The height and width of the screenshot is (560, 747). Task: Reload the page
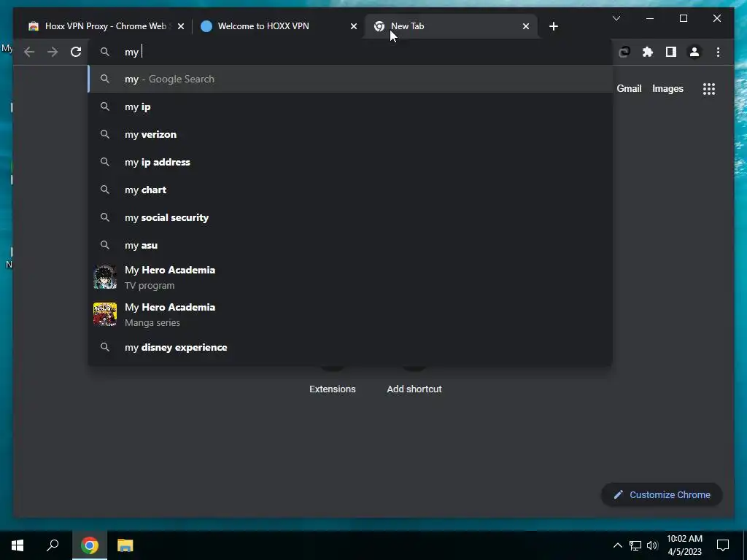tap(76, 52)
